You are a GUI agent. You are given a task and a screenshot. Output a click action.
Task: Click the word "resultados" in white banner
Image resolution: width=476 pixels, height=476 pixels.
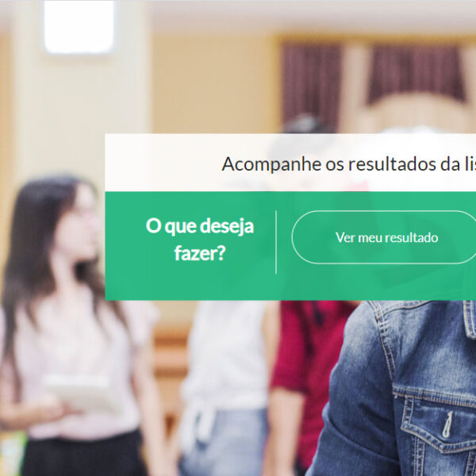coord(392,164)
